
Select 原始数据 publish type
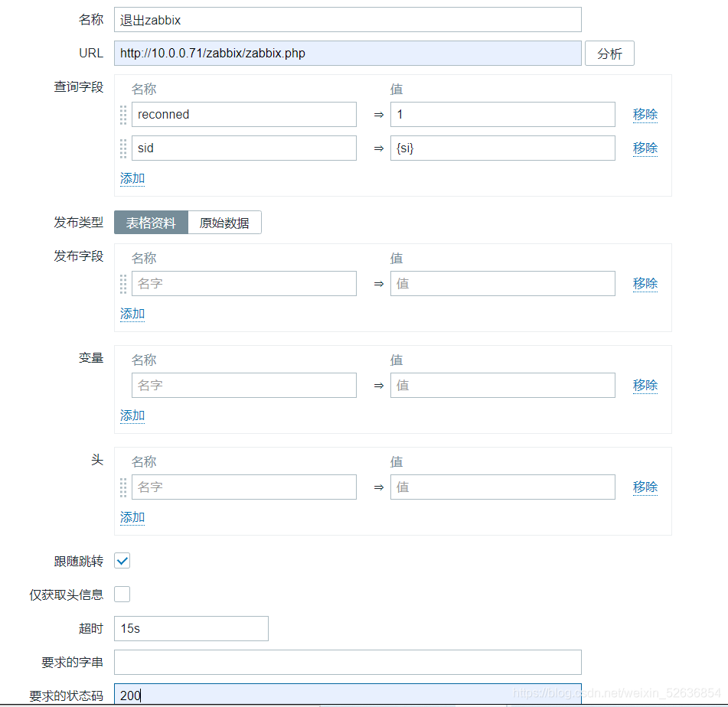[x=224, y=223]
